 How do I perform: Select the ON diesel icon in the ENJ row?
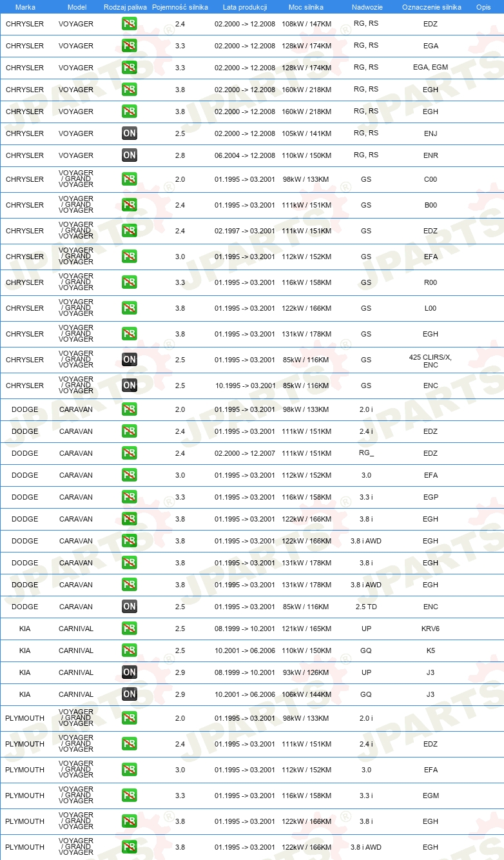coord(130,133)
